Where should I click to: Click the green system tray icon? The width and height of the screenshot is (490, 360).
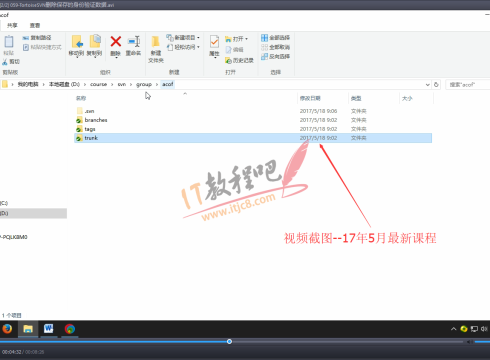pyautogui.click(x=464, y=329)
